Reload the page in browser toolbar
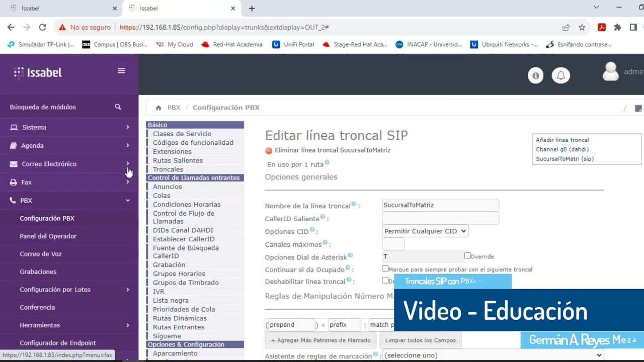The height and width of the screenshot is (362, 644). 42,27
